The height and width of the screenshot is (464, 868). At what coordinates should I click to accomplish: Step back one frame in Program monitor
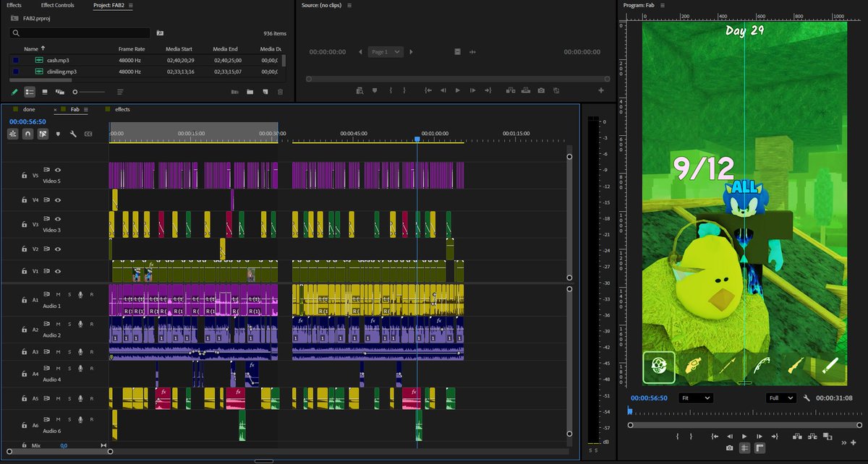729,436
